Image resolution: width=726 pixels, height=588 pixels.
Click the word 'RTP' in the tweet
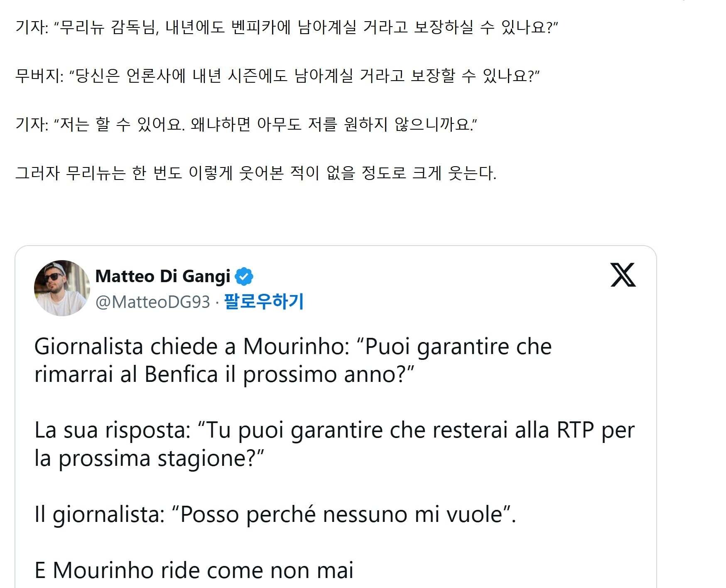click(x=575, y=430)
